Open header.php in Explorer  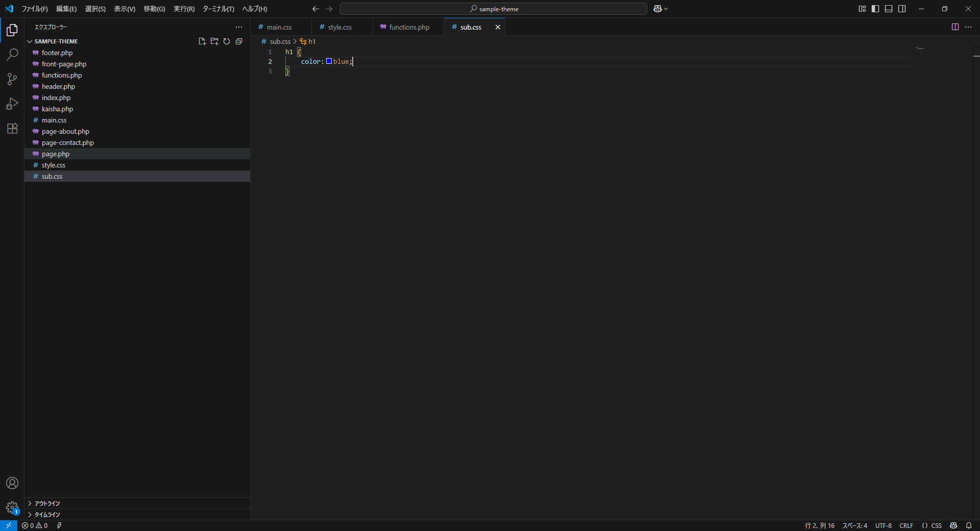click(137, 86)
